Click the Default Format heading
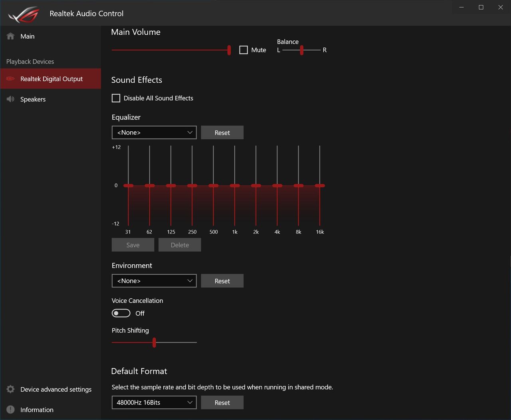Viewport: 511px width, 420px height. [x=139, y=371]
